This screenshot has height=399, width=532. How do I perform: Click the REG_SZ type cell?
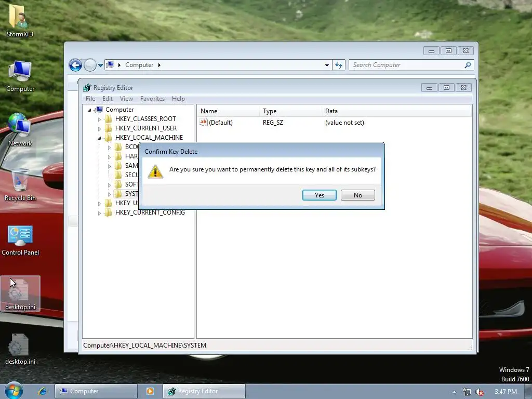click(x=273, y=123)
